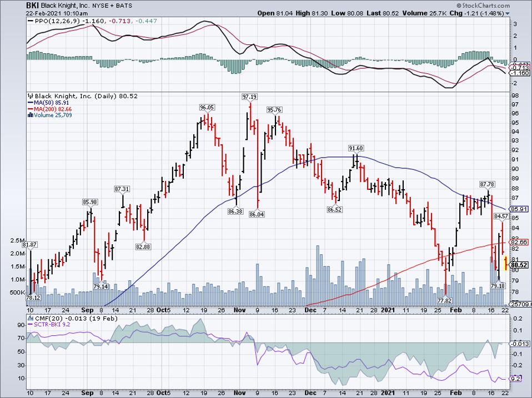This screenshot has width=532, height=398.
Task: Click the CMF(20) area icon in lower panel
Action: (31, 318)
